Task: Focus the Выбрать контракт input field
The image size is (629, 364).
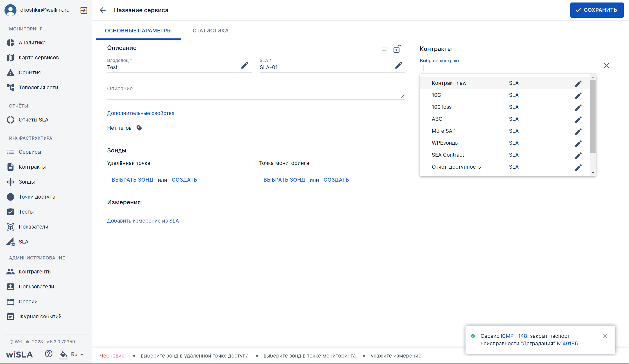Action: [508, 68]
